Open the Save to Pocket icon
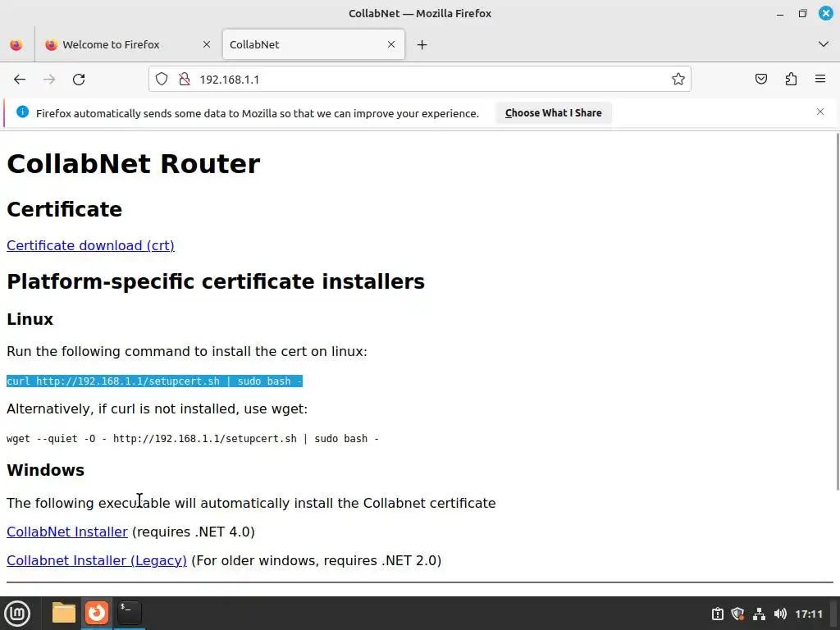The width and height of the screenshot is (840, 630). click(x=761, y=80)
